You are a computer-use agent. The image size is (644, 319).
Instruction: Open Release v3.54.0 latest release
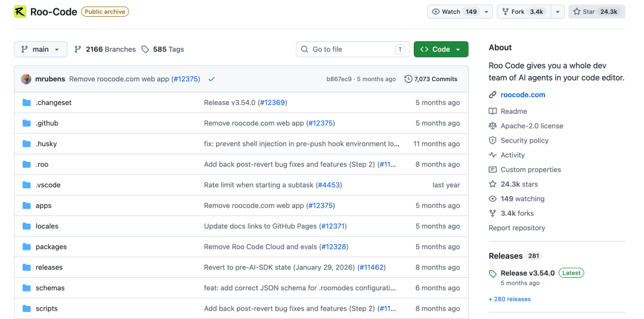coord(527,273)
